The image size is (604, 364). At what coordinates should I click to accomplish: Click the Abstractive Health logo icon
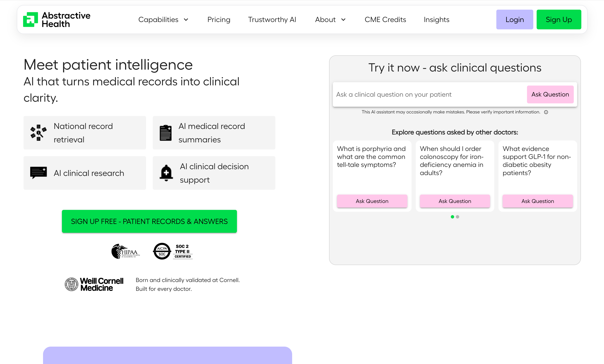click(30, 19)
